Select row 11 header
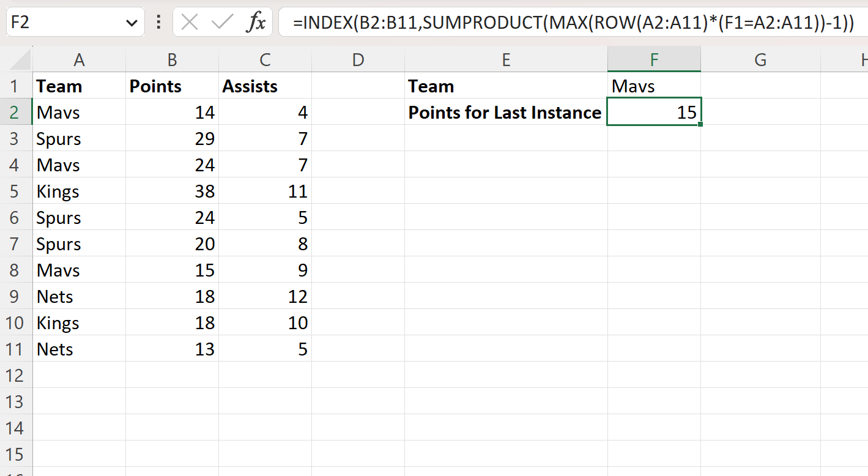 coord(16,349)
